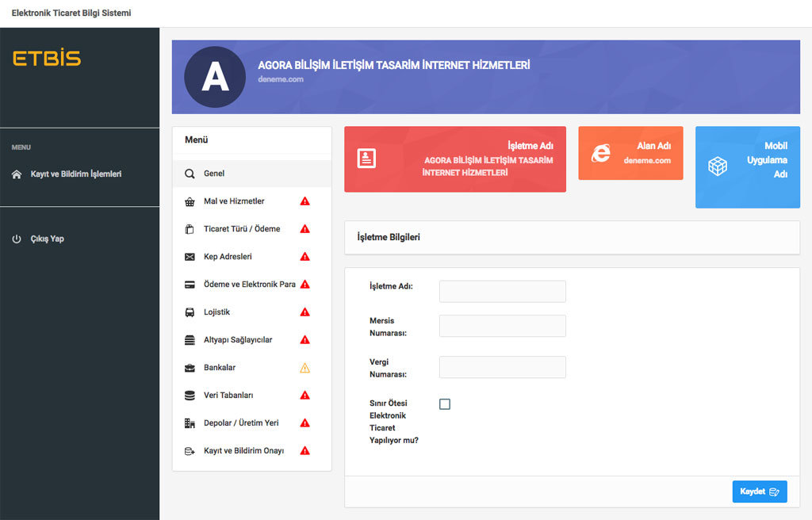The image size is (812, 520).
Task: Open Ticaret Türü / Ödeme menu item
Action: click(x=242, y=229)
